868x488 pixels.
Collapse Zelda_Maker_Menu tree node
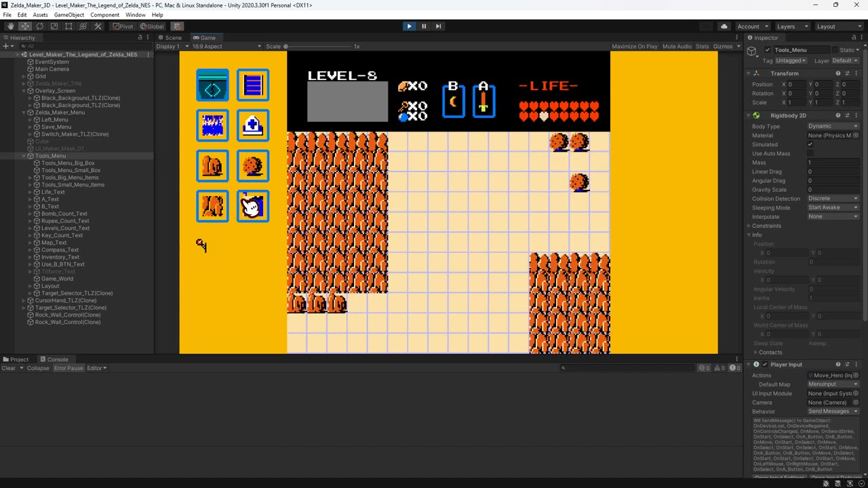(23, 113)
